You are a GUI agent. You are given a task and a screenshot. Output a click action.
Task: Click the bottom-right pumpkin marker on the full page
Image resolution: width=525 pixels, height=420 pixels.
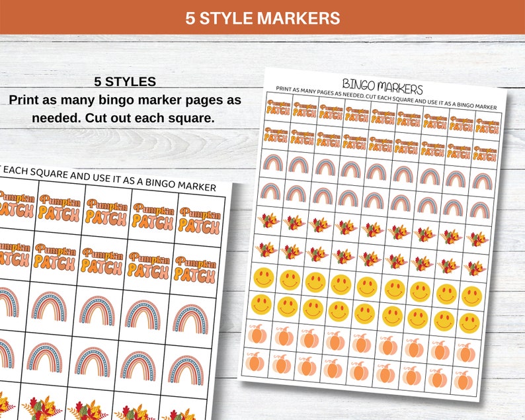click(463, 381)
